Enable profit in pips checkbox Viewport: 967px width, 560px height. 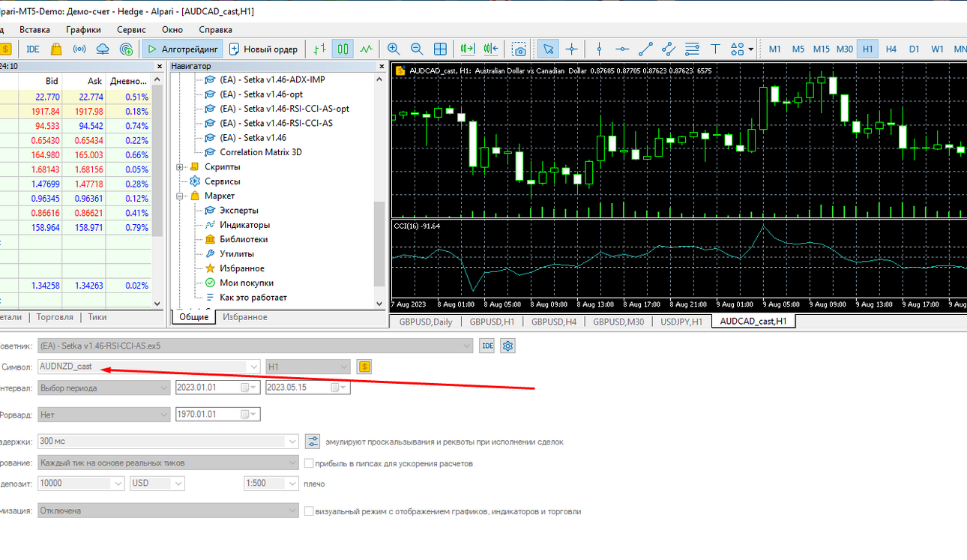tap(309, 463)
